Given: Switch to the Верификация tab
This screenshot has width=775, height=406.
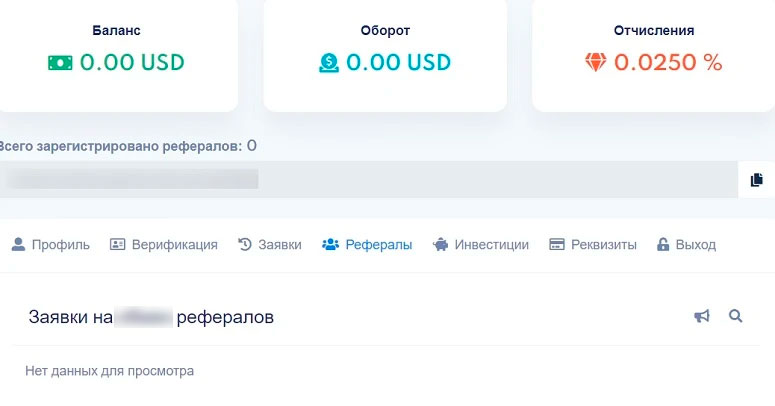Looking at the screenshot, I should pyautogui.click(x=174, y=245).
